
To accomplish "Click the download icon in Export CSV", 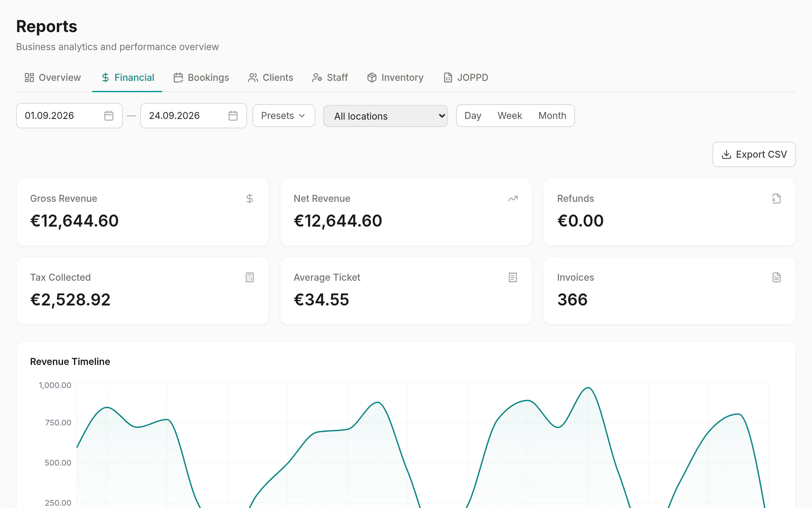I will pyautogui.click(x=727, y=154).
